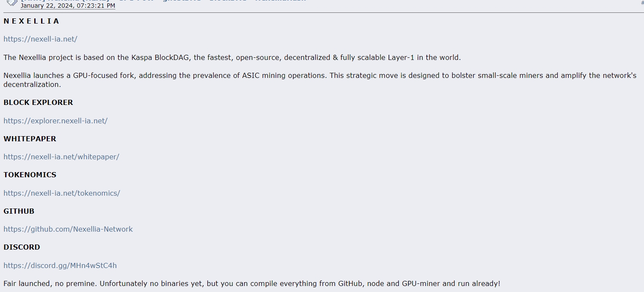Click the word 'decentralization.' in the paragraph
Viewport: 644px width, 292px height.
coord(33,84)
